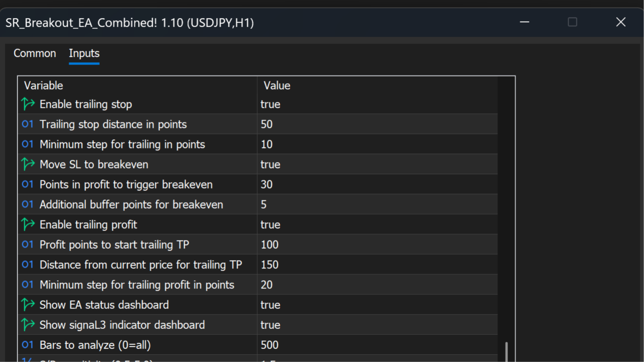
Task: Edit Trailing stop distance value 50
Action: tap(267, 124)
